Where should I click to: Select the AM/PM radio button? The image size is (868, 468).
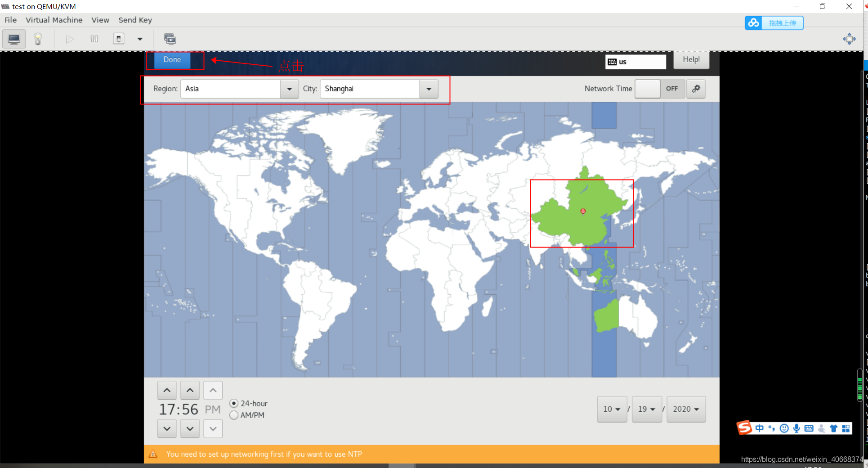tap(234, 415)
